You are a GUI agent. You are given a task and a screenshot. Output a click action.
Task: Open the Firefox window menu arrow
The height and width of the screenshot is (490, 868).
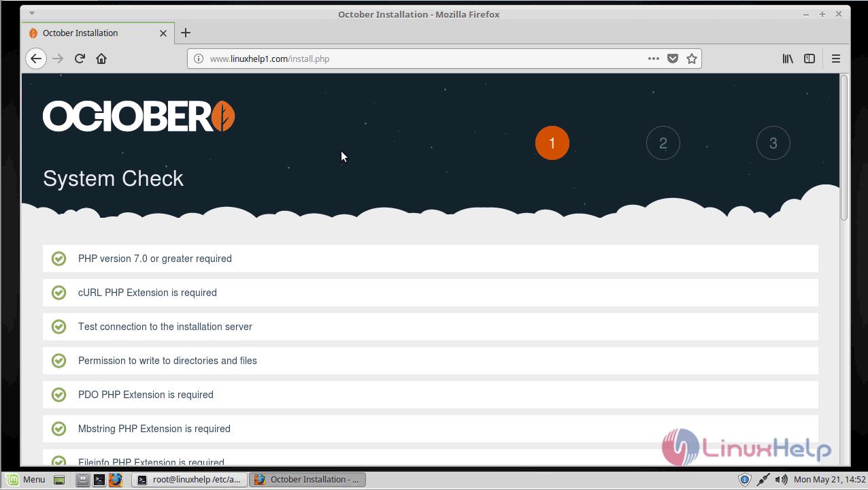click(x=31, y=14)
